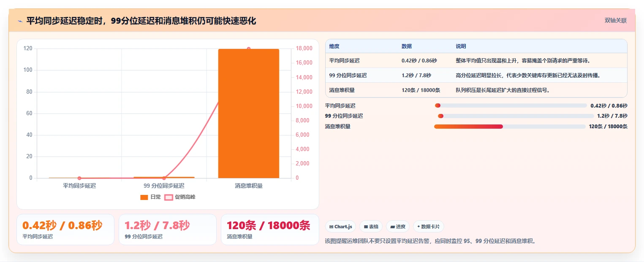Viewport: 644px width, 262px height.
Task: Click the description starting 高分位延迟明显拉长
Action: coord(528,76)
